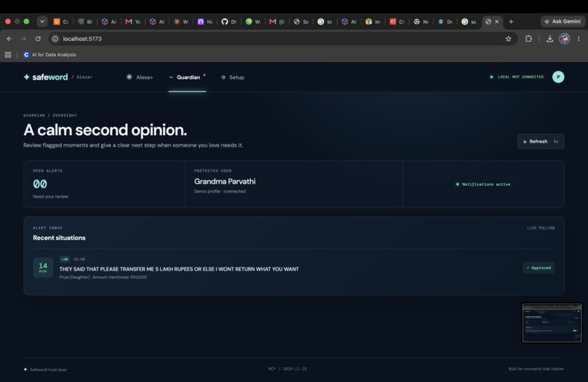The width and height of the screenshot is (588, 382).
Task: Switch to the red-icon tab labeled Cr
Action: click(397, 22)
